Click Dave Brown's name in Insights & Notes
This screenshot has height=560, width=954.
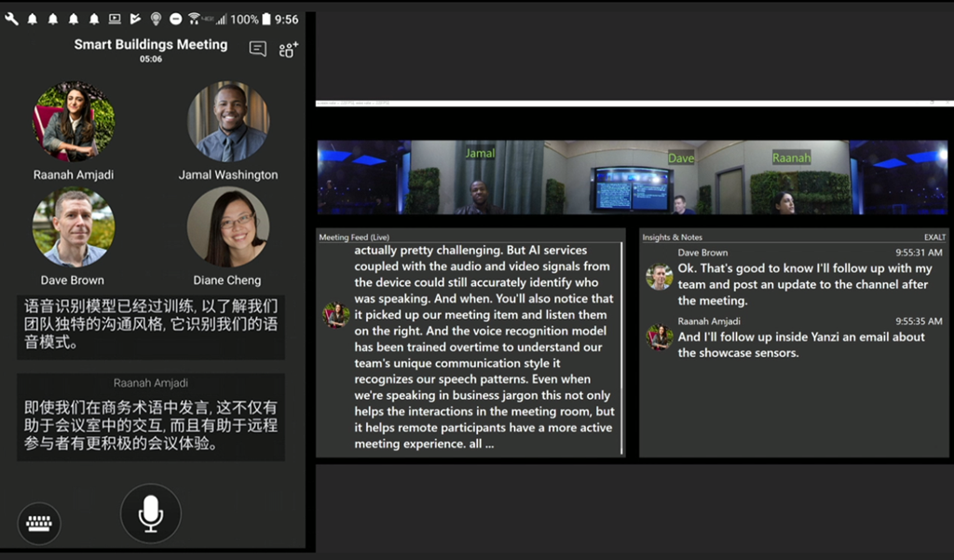click(x=702, y=253)
